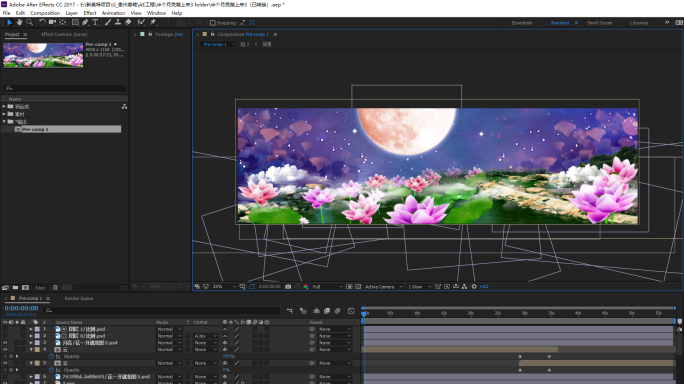
Task: Open Parent dropdown for layer 3
Action: (x=335, y=343)
